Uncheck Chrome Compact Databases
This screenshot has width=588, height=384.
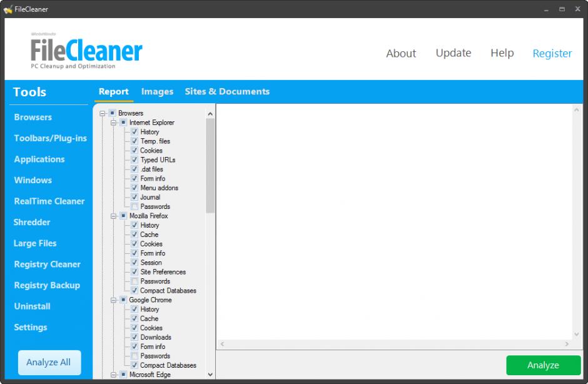coord(134,365)
